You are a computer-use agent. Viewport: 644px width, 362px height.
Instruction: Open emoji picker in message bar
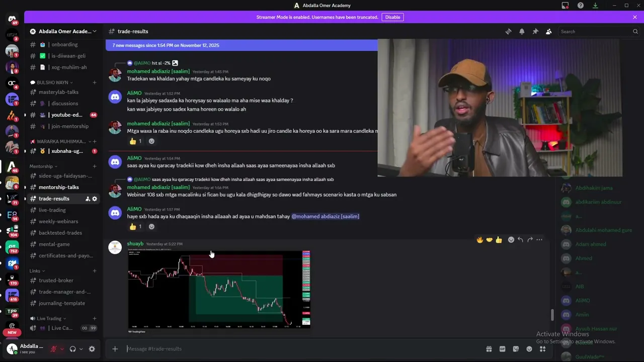pyautogui.click(x=529, y=349)
